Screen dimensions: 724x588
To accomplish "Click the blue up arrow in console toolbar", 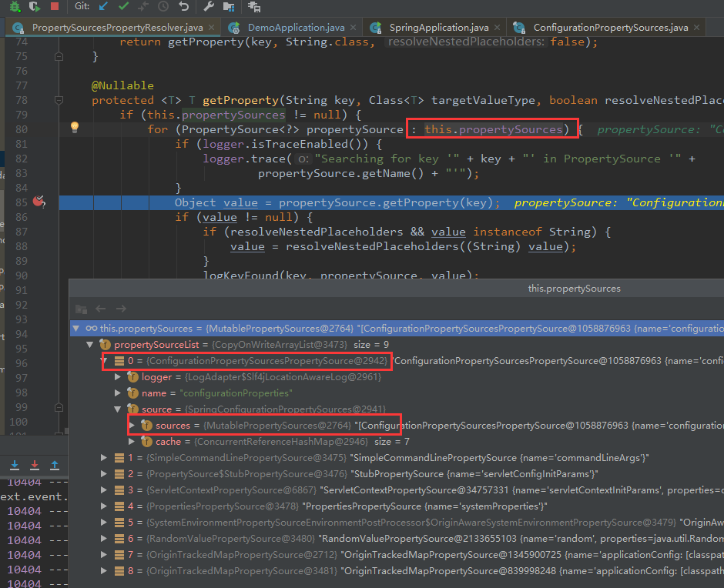I will (55, 465).
